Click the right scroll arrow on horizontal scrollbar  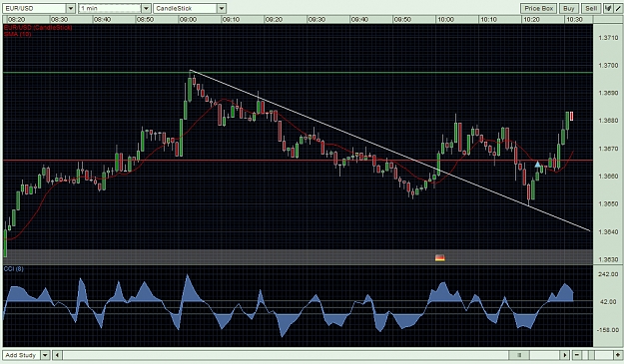click(565, 355)
